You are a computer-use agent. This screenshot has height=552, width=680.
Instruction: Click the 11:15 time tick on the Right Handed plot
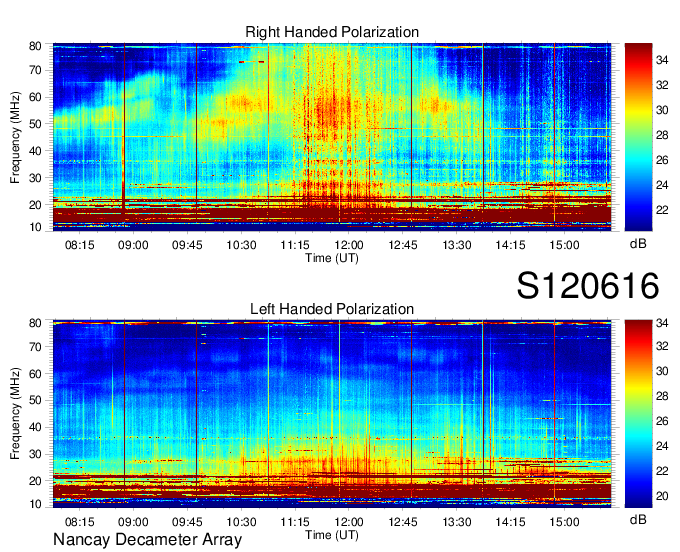pos(295,245)
